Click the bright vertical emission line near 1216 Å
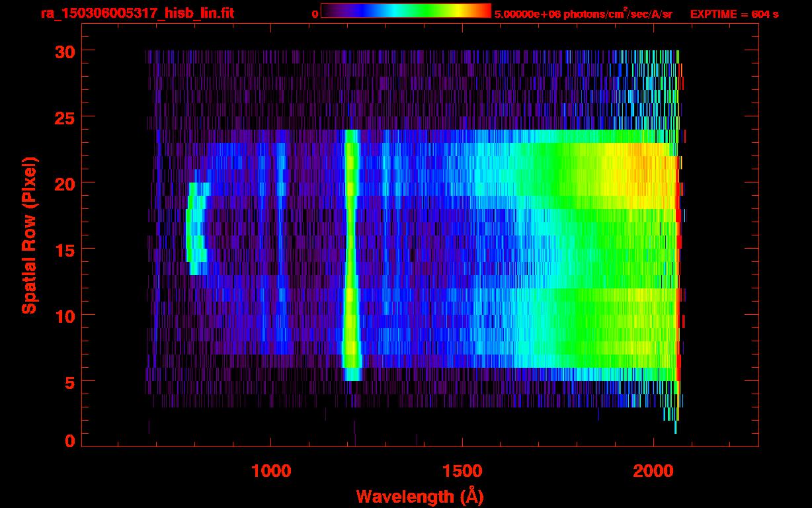This screenshot has width=812, height=508. [351, 255]
